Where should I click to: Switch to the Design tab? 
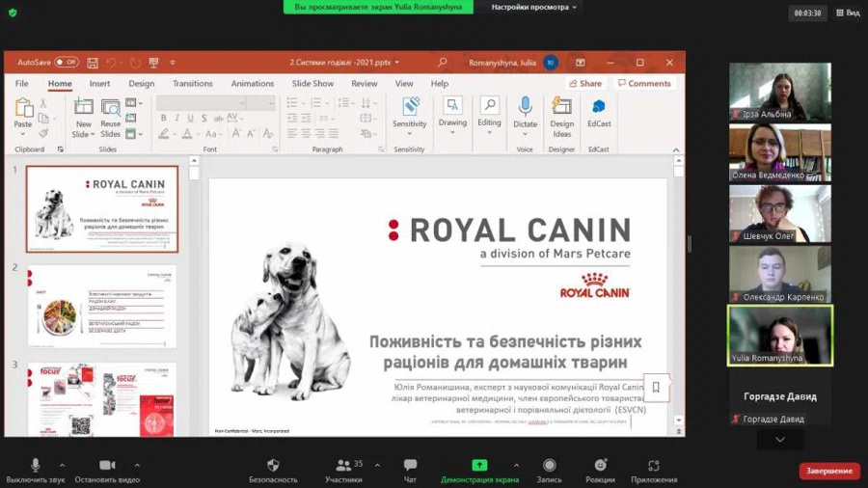point(141,84)
